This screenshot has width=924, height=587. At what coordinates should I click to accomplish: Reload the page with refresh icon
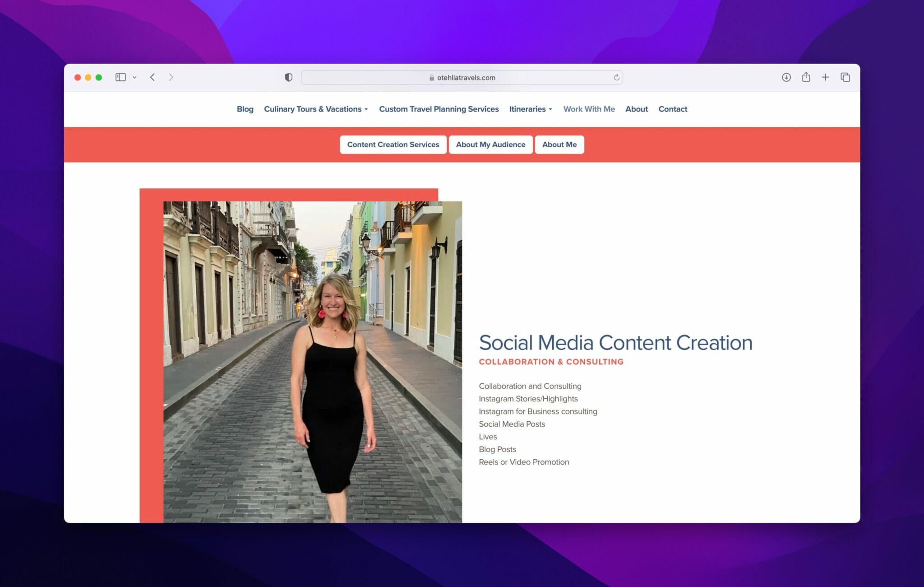coord(616,77)
